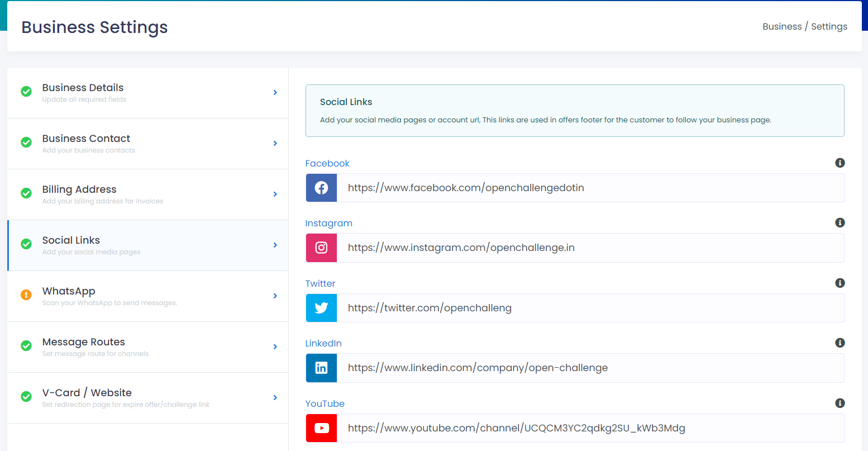This screenshot has height=451, width=868.
Task: Click the Twitter field label
Action: point(321,283)
